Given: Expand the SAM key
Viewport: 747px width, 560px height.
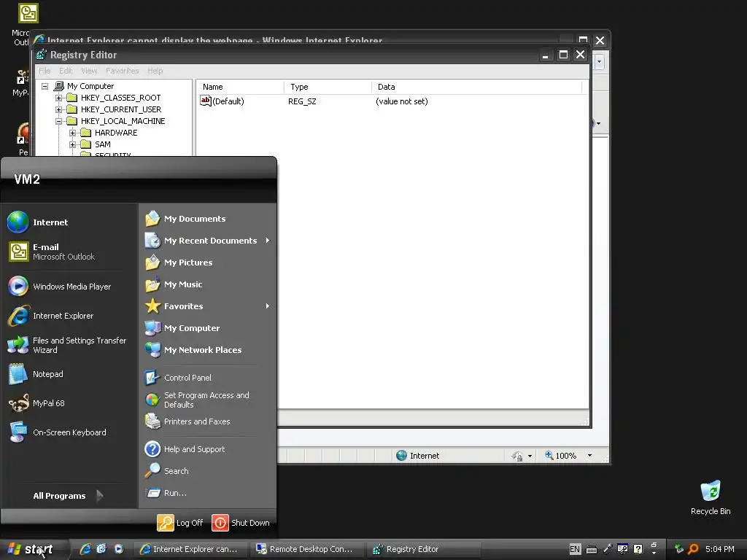Looking at the screenshot, I should coord(72,144).
